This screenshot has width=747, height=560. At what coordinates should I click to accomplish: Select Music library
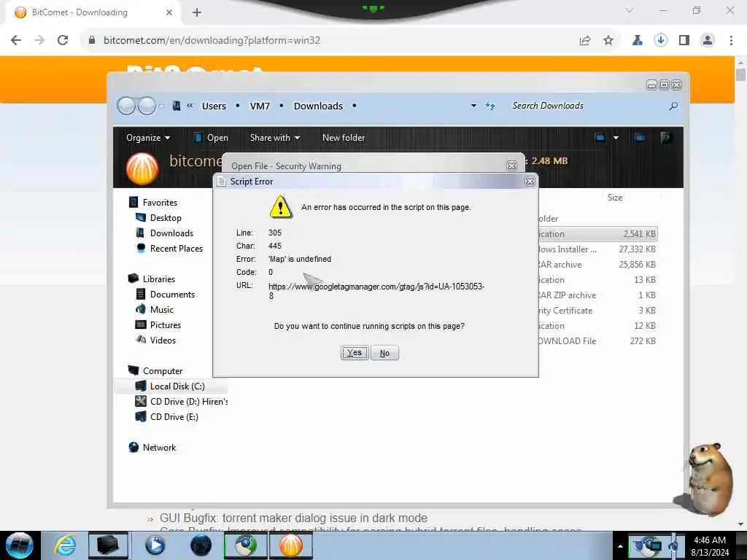point(161,309)
